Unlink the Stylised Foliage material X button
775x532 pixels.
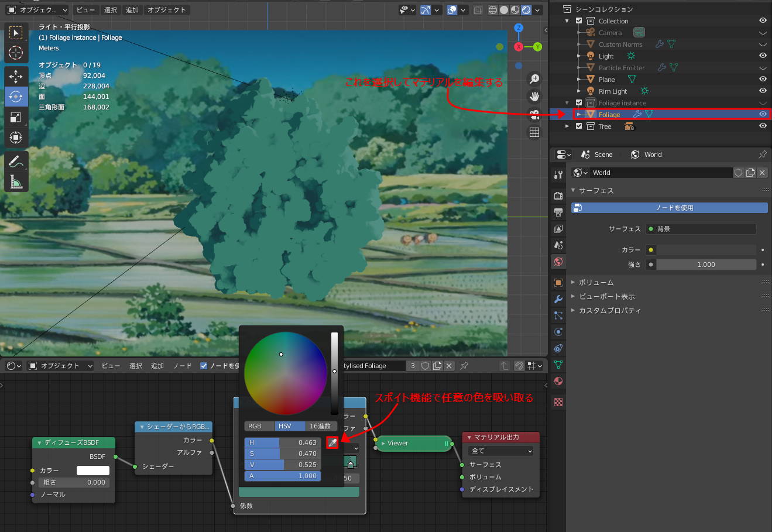449,366
